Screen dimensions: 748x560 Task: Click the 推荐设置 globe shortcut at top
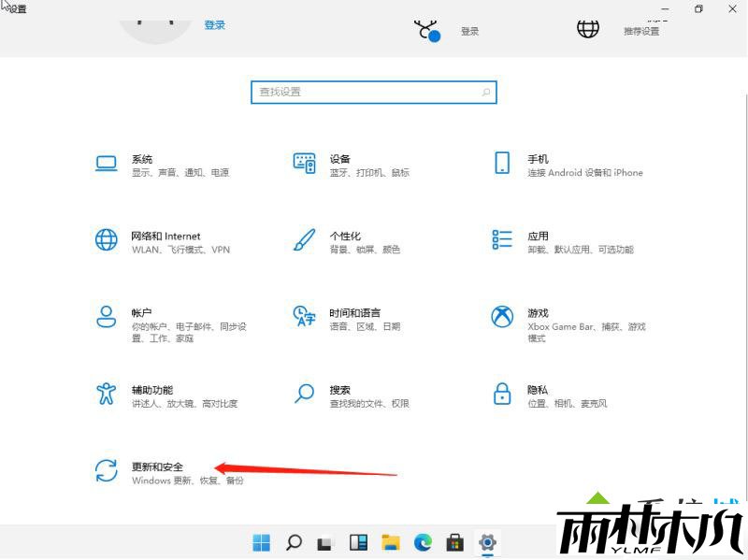coord(588,28)
